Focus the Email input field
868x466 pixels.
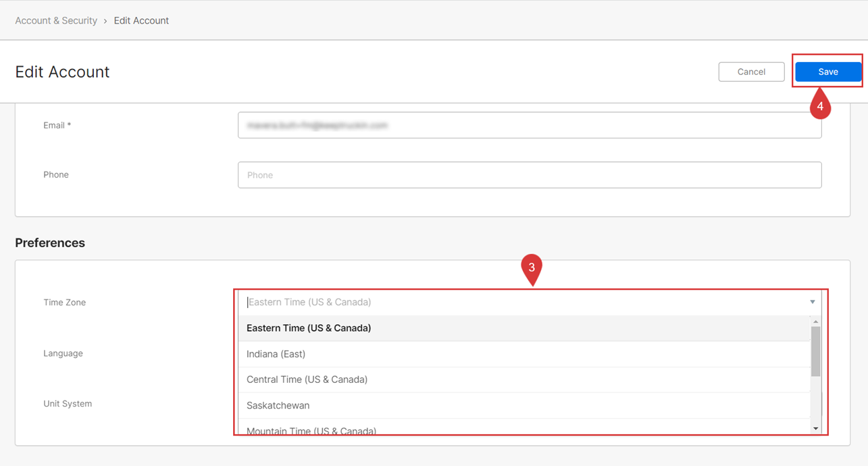pyautogui.click(x=530, y=125)
